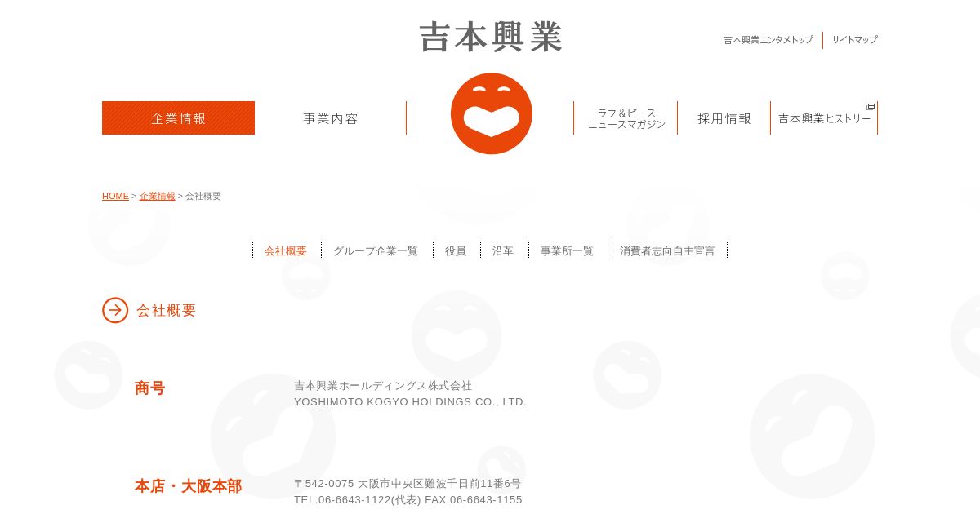Click the circled arrow icon beside 会社概要 heading

(x=115, y=310)
